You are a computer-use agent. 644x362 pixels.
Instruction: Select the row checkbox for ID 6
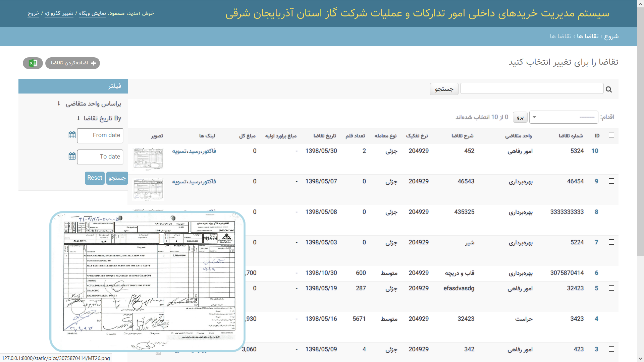pos(611,273)
